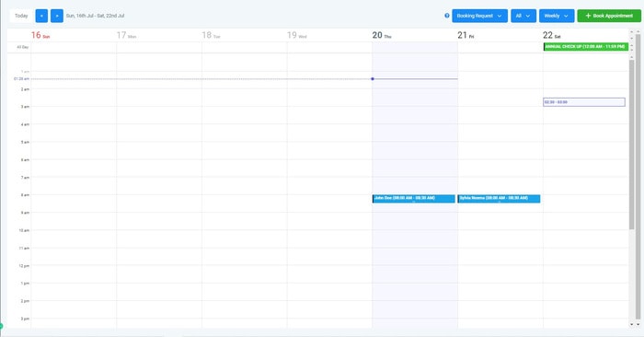
Task: Click the 2 am time label
Action: [25, 89]
